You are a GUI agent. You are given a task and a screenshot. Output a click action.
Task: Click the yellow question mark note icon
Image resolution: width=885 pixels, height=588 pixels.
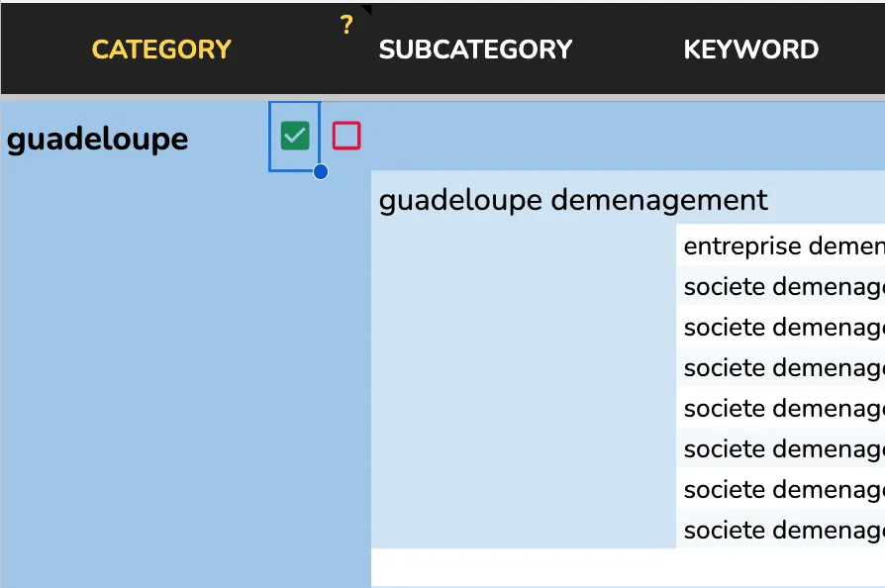(346, 27)
